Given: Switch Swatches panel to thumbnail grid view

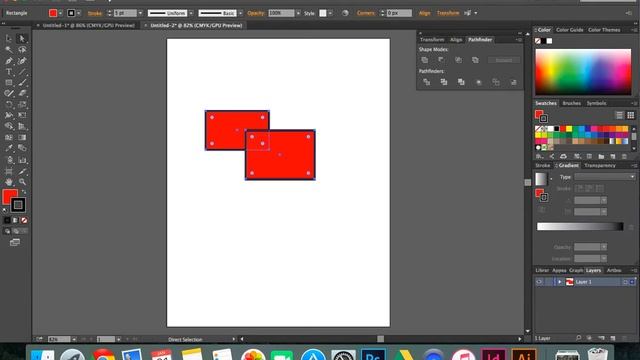Looking at the screenshot, I should [x=631, y=115].
